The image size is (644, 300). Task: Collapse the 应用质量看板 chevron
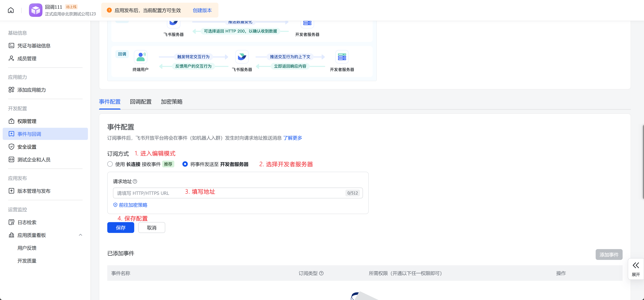(x=80, y=235)
